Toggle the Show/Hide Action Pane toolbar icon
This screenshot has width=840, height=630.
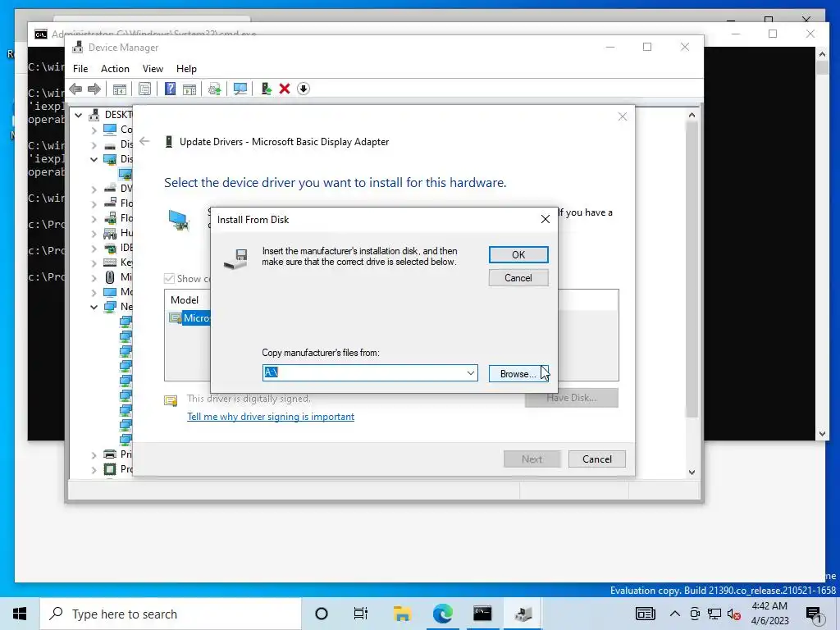pyautogui.click(x=189, y=89)
